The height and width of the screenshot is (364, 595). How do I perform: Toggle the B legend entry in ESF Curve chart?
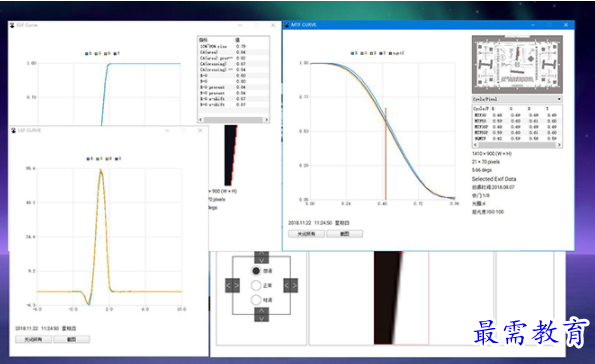(x=107, y=54)
